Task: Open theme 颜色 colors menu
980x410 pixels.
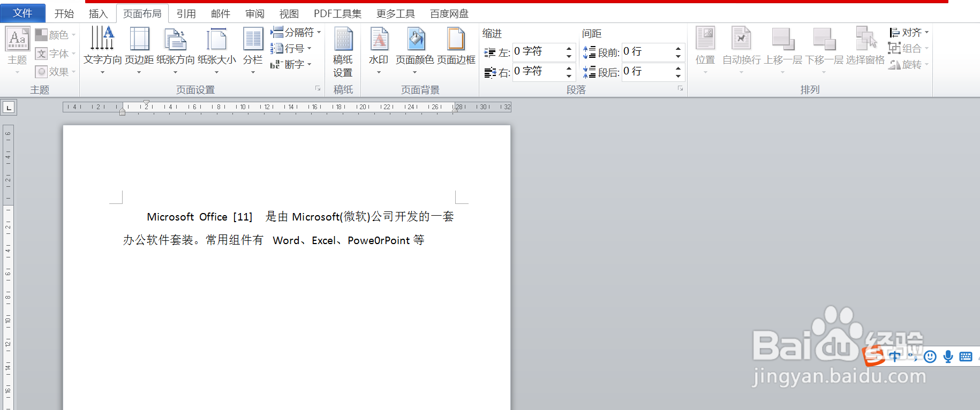Action: 55,35
